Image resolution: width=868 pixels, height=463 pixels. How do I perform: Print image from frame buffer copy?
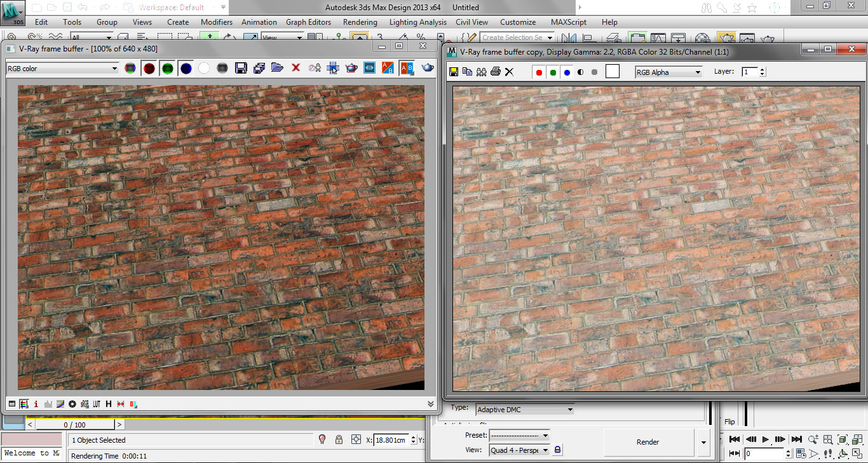pyautogui.click(x=495, y=72)
